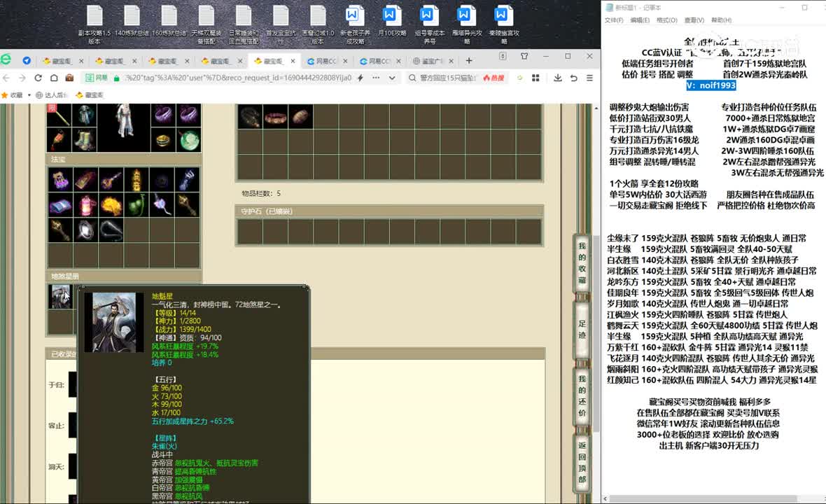Viewport: 826px width, 504px height.
Task: Go to the browser home page
Action: (x=54, y=78)
